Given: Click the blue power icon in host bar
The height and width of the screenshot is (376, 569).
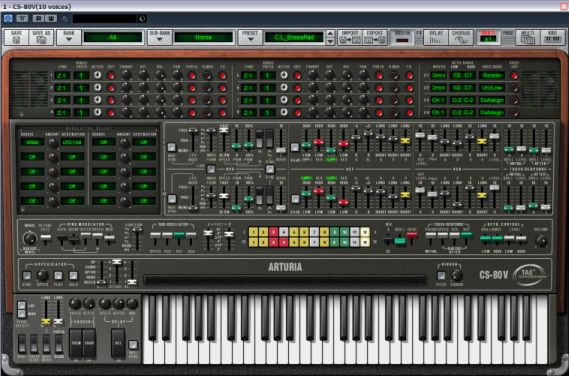Looking at the screenshot, I should click(x=8, y=18).
